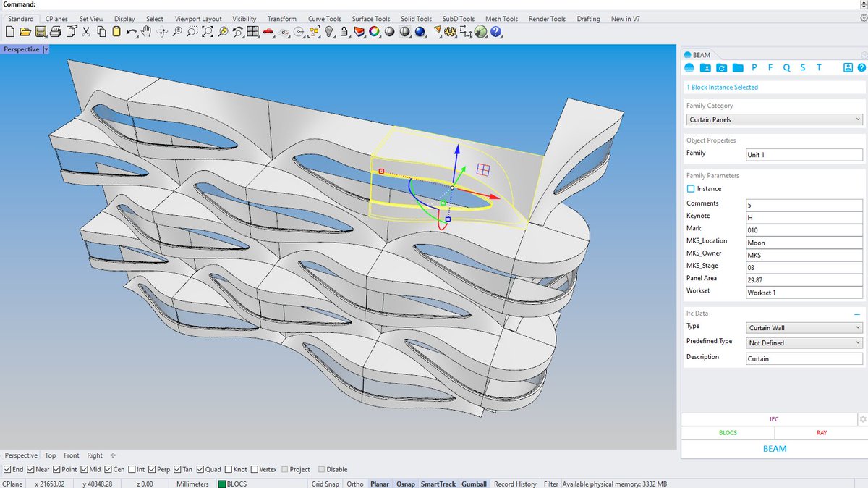Click the Zoom Window icon
The width and height of the screenshot is (868, 488).
coord(192,32)
